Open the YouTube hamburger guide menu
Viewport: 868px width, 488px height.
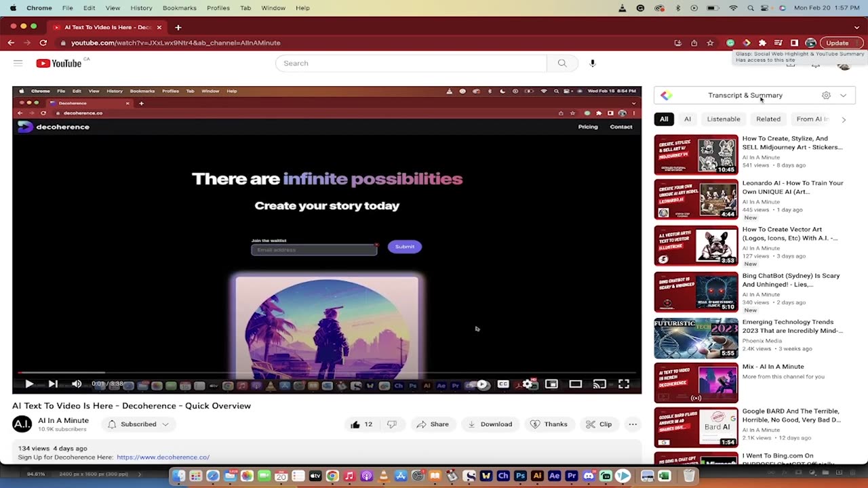click(18, 63)
